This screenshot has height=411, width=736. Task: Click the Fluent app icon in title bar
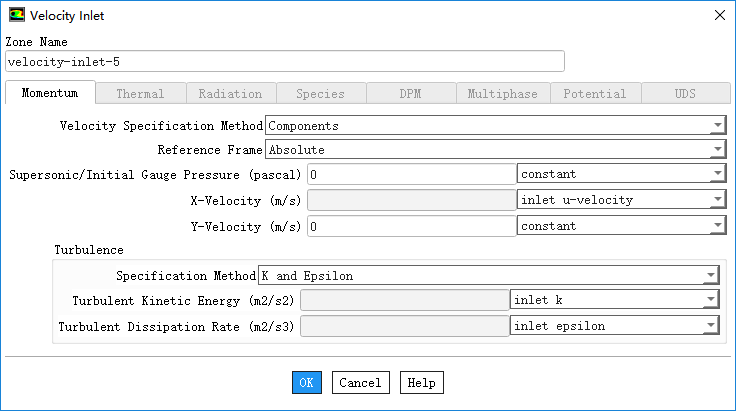pos(16,16)
